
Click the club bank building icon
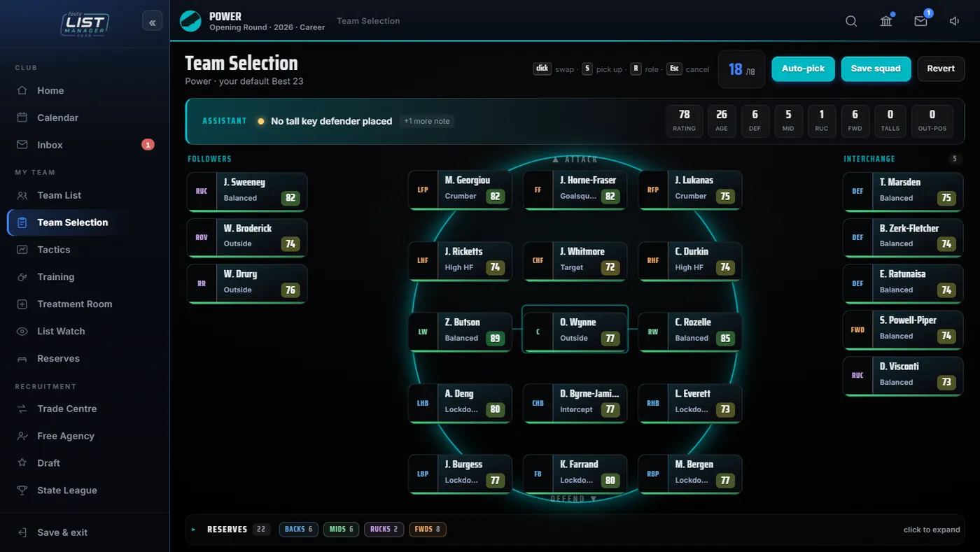[886, 21]
